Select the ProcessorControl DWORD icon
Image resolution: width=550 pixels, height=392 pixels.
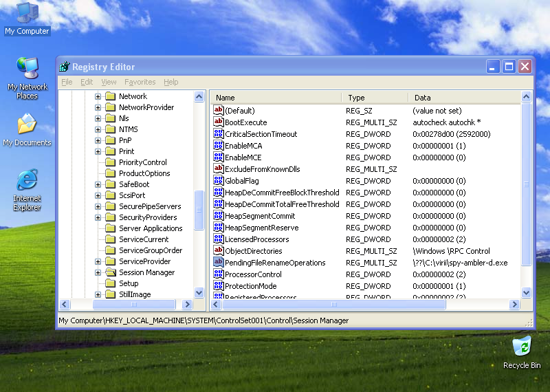coord(218,274)
